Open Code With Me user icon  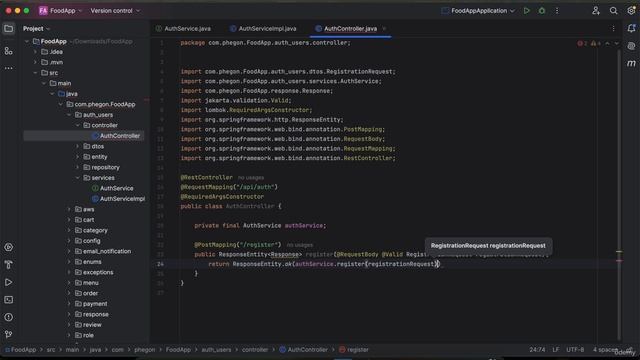click(x=596, y=11)
